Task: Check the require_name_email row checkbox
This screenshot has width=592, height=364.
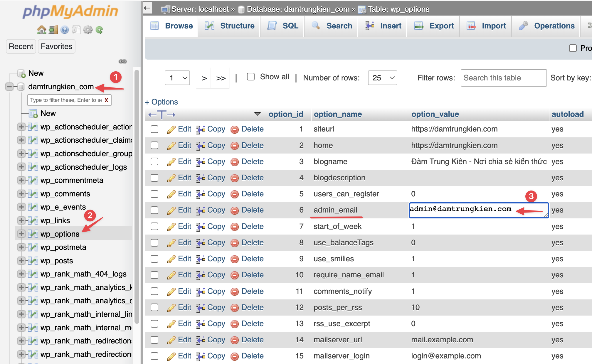Action: pyautogui.click(x=154, y=275)
